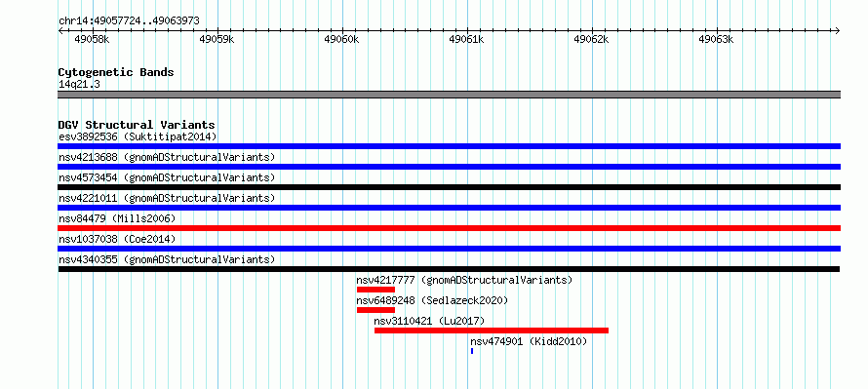868x389 pixels.
Task: Open the nsv84479 (Mills2006) label
Action: pos(117,219)
